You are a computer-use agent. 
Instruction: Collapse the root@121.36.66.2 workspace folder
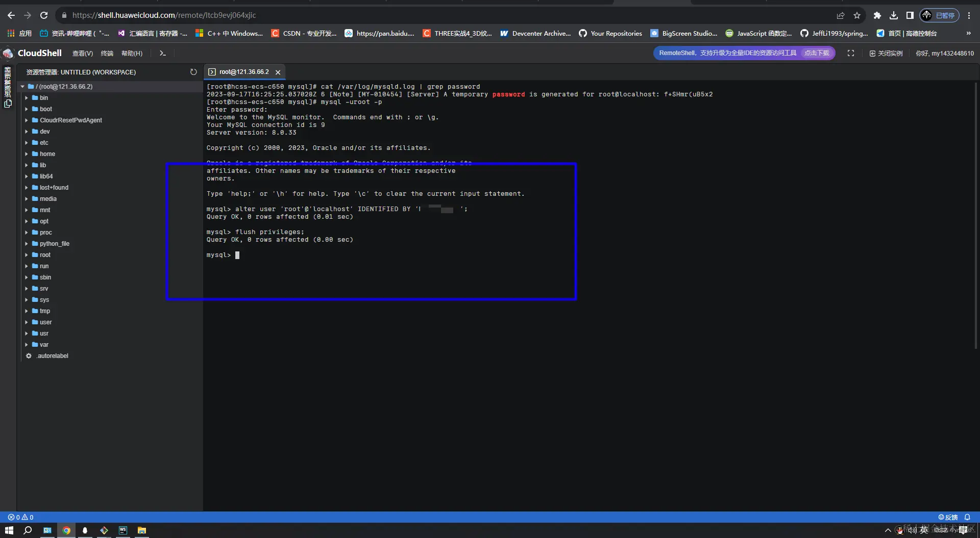tap(23, 87)
